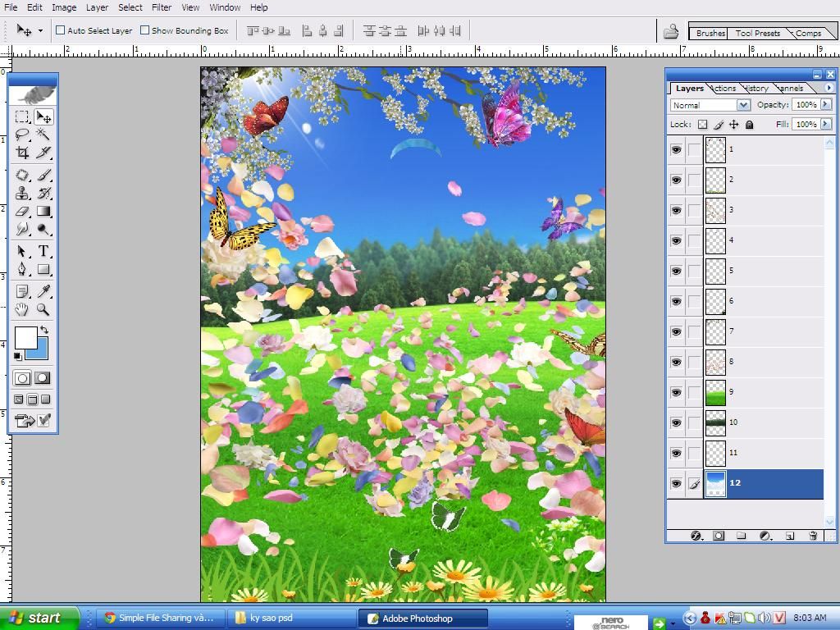Select the Brush tool
This screenshot has height=630, width=840.
point(43,176)
